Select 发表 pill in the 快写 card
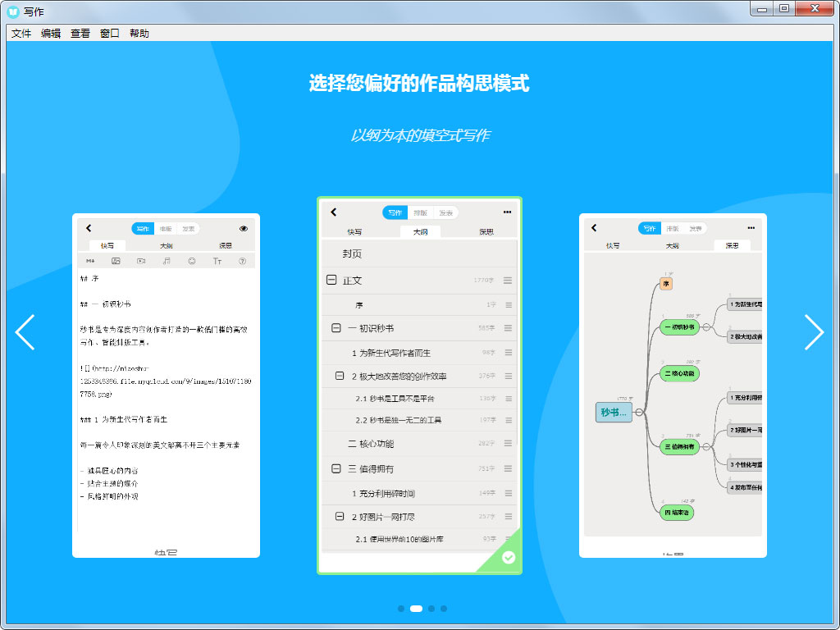The height and width of the screenshot is (630, 840). tap(188, 229)
